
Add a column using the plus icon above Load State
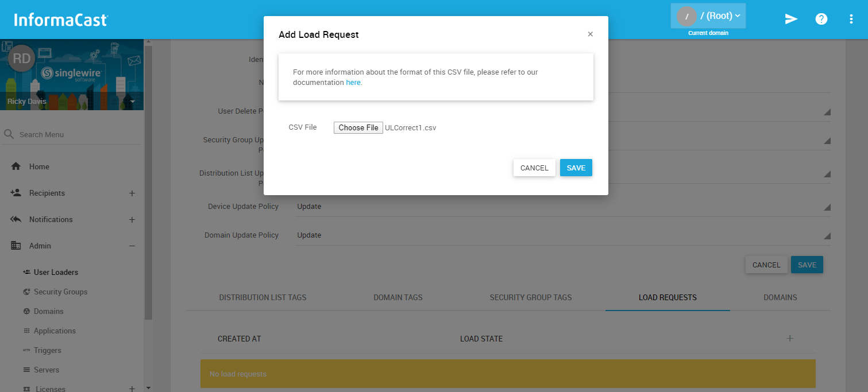tap(790, 339)
